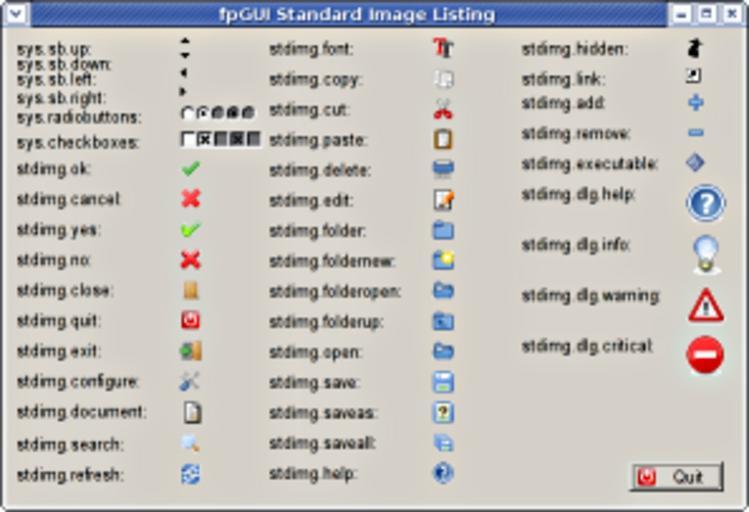
Task: Click the first unchecked box in sys.checkboxes
Action: click(x=187, y=139)
